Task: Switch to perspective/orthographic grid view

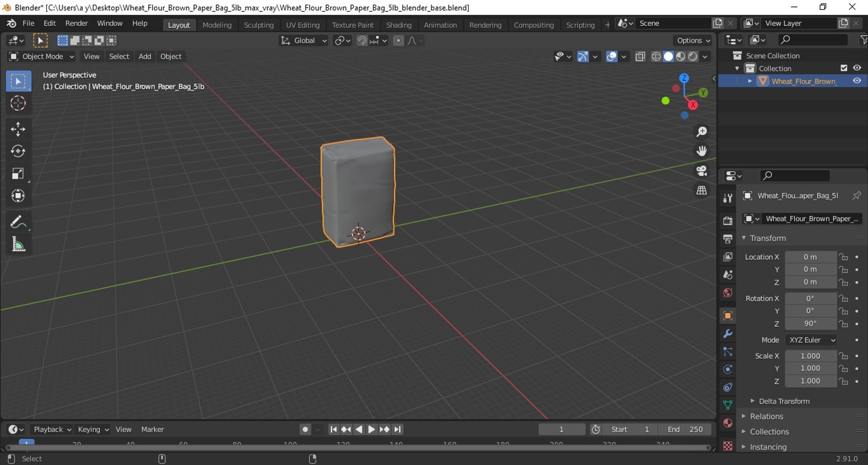Action: click(701, 190)
